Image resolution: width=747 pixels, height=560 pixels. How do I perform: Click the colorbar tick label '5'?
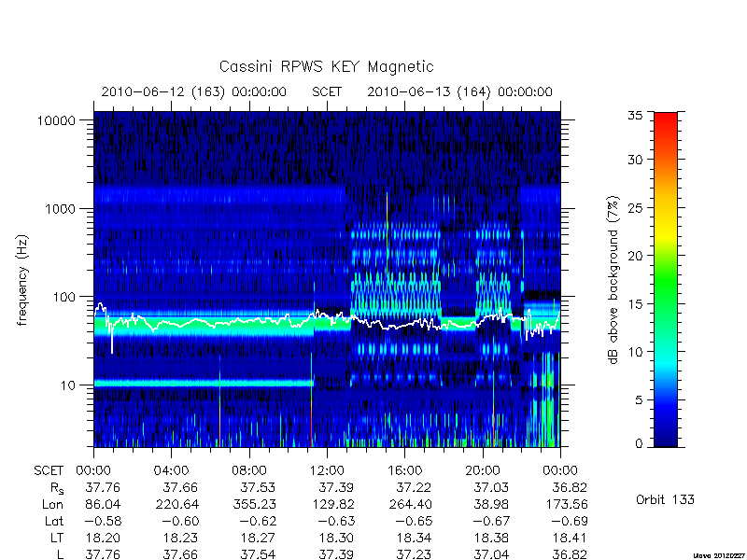pyautogui.click(x=639, y=400)
